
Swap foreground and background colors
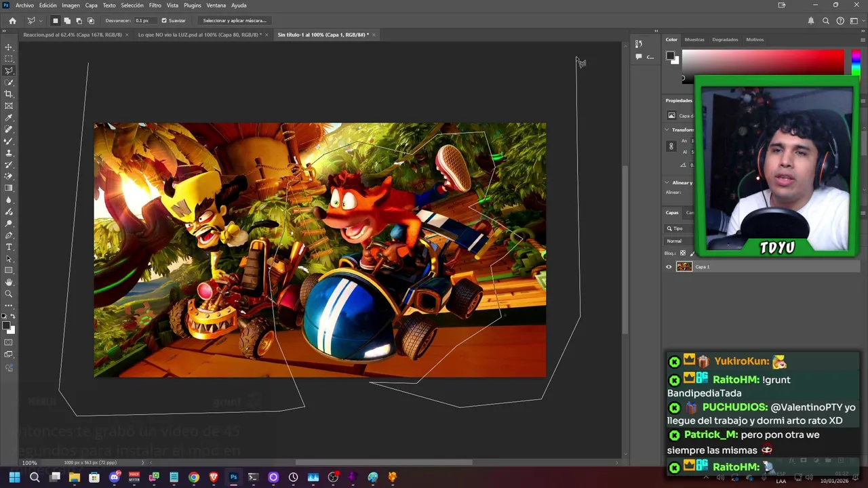click(x=13, y=317)
